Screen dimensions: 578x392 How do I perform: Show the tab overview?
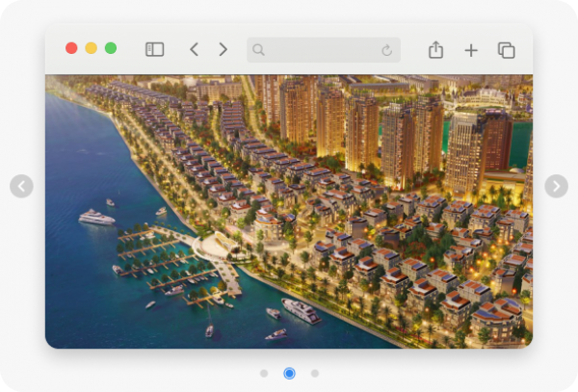tap(506, 50)
